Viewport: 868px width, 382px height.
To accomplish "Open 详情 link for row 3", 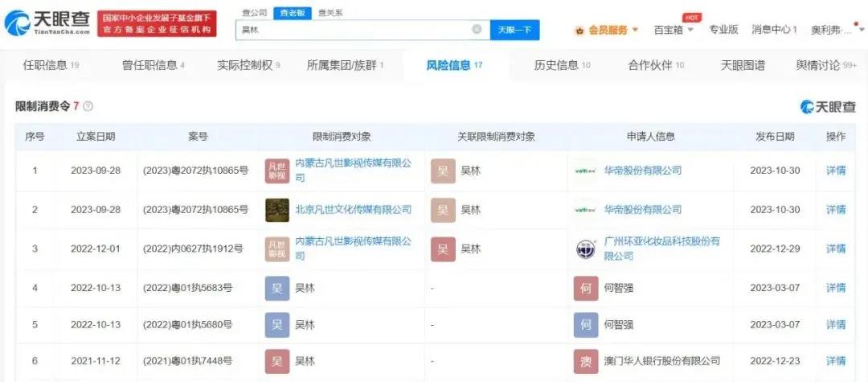I will (x=836, y=249).
